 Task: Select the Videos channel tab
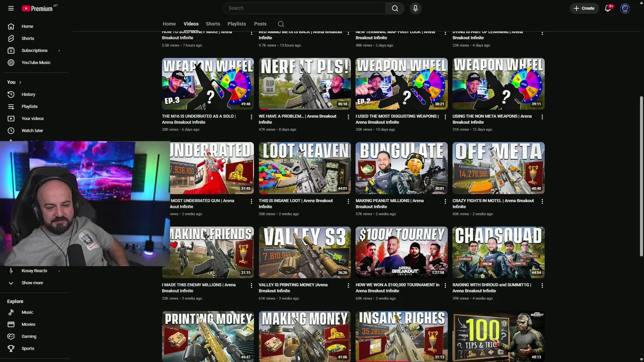(x=191, y=24)
